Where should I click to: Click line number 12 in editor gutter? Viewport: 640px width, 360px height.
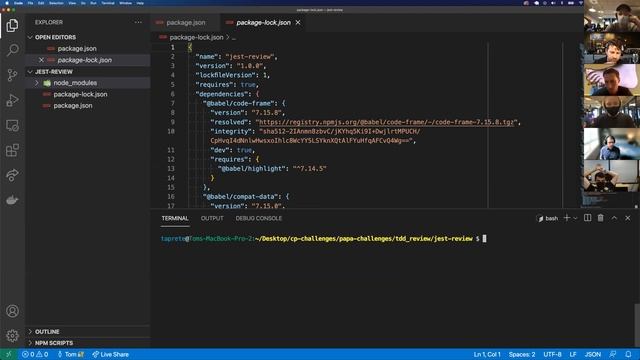(171, 159)
